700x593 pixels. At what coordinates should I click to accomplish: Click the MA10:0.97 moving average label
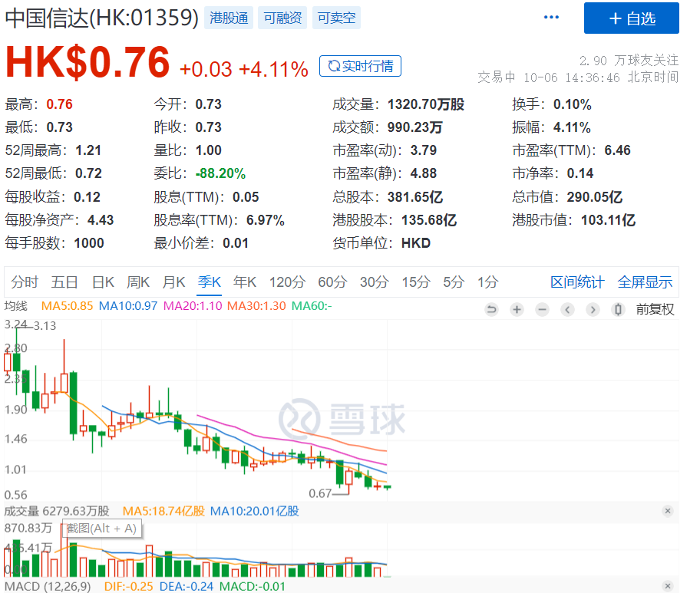coord(128,306)
